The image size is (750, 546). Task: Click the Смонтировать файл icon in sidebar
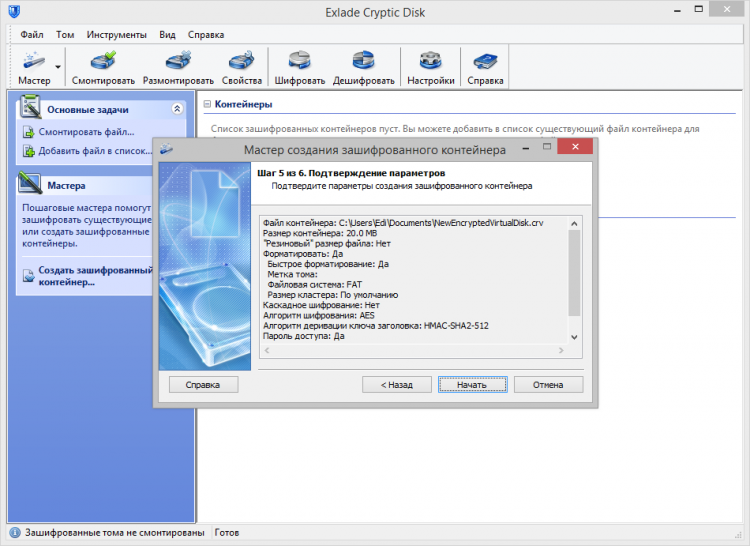pos(29,132)
